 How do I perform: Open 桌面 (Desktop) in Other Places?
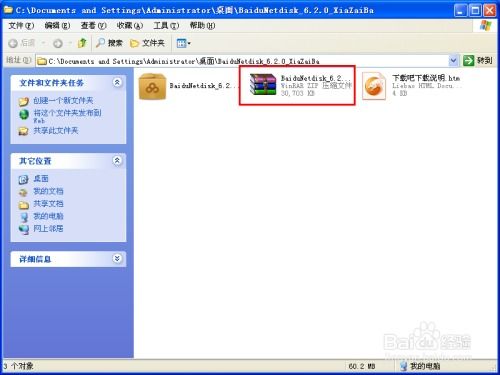(x=41, y=179)
